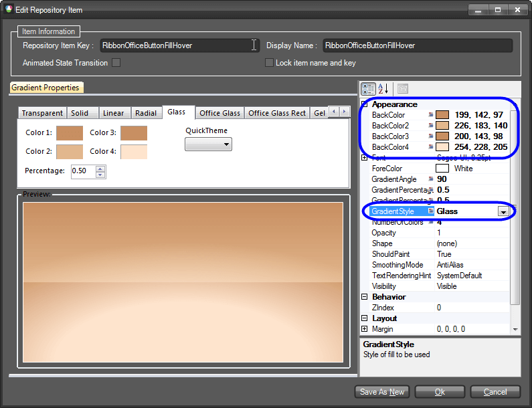
Task: Expand the Font property node
Action: click(x=365, y=158)
